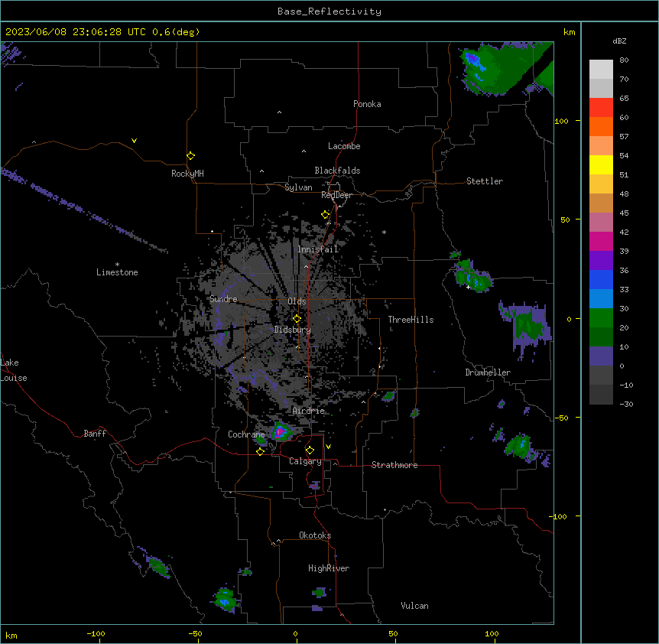This screenshot has height=644, width=659.
Task: Click the Airdrie label
Action: point(309,411)
